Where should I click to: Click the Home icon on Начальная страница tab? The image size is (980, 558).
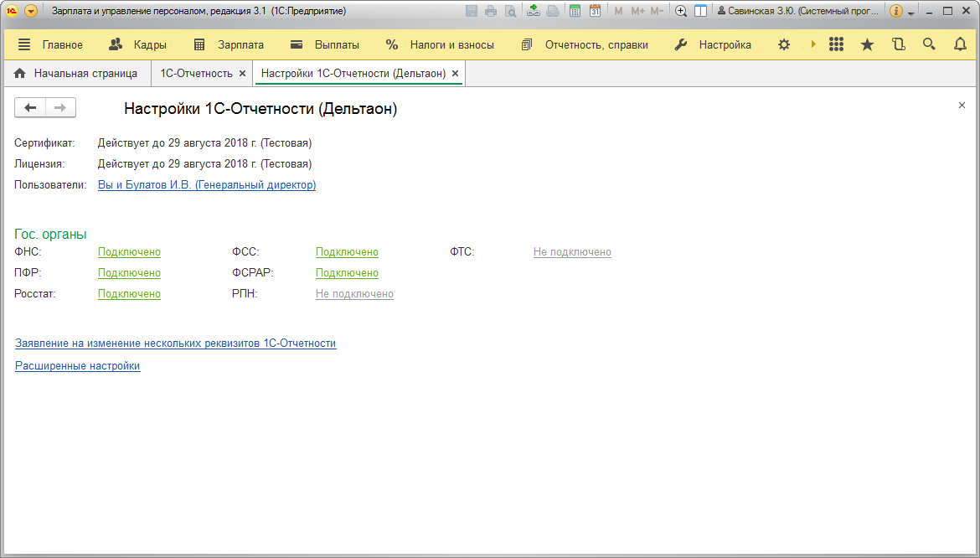[20, 73]
